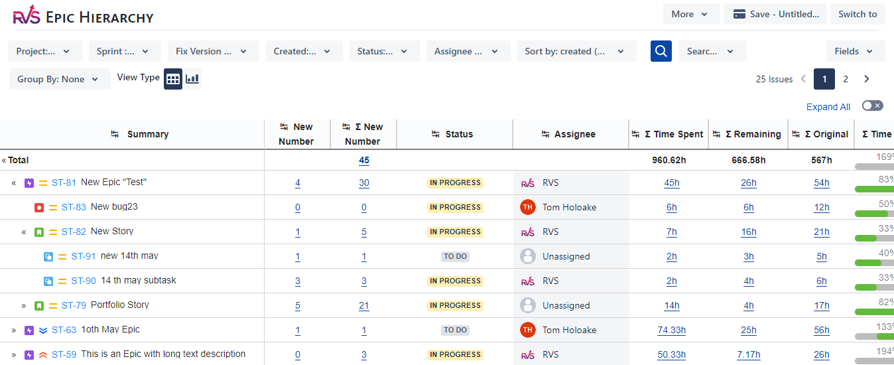Click the story type icon of ST-82
This screenshot has height=365, width=894.
coord(39,232)
